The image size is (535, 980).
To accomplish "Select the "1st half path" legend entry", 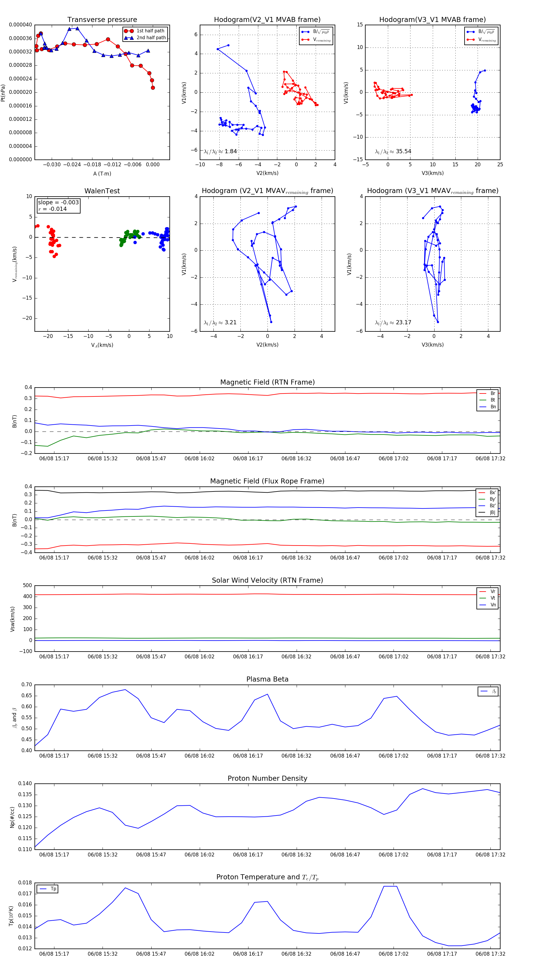I will tap(145, 31).
